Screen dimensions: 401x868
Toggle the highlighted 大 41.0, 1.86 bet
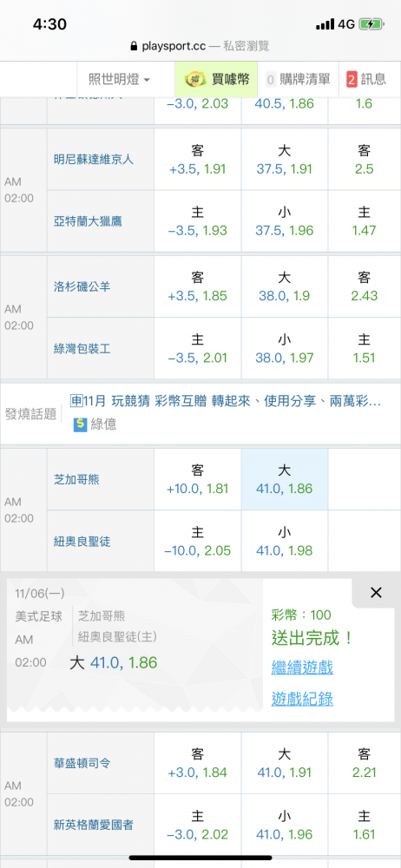pyautogui.click(x=284, y=479)
